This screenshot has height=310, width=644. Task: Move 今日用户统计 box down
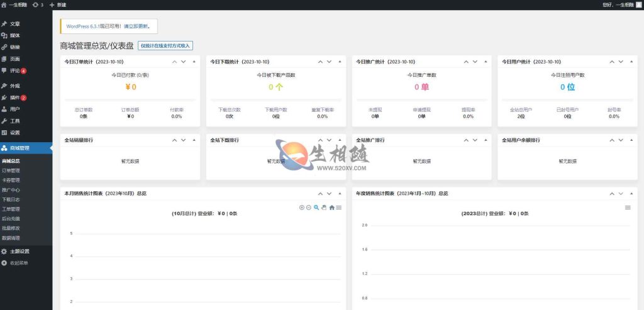[621, 62]
